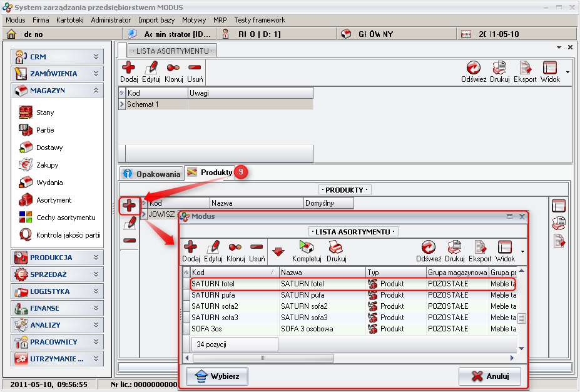Click the Odśwież refresh icon inside the dialog
The height and width of the screenshot is (392, 580).
coord(429,248)
